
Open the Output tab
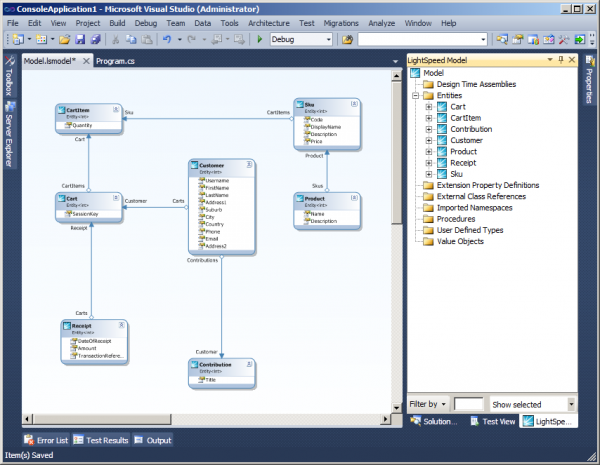tap(153, 440)
